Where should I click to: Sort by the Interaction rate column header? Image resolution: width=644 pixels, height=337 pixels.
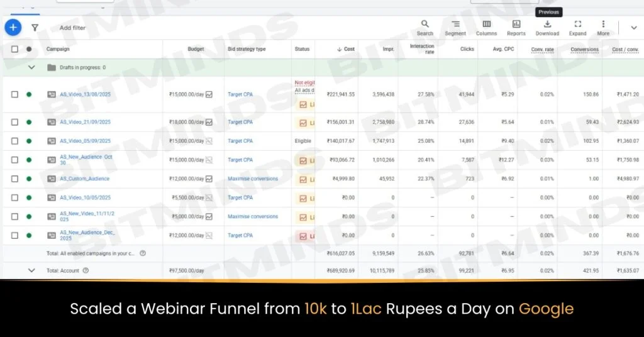coord(422,49)
